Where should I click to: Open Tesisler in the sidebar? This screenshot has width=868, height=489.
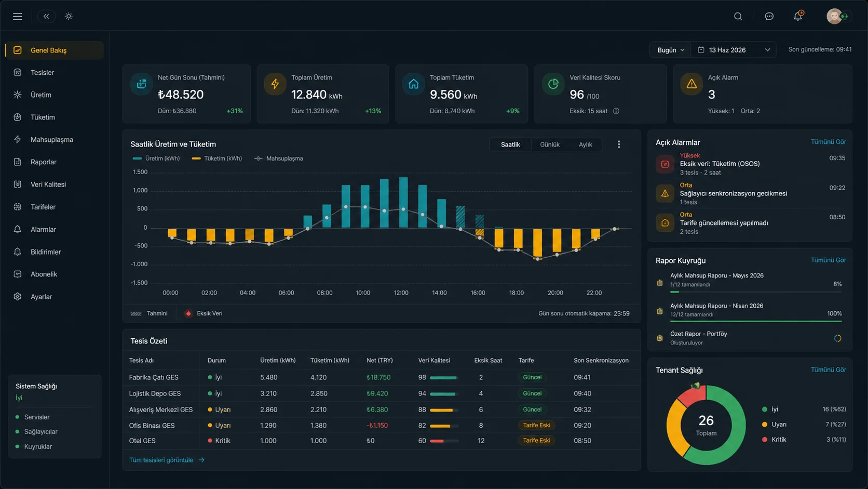pos(55,73)
